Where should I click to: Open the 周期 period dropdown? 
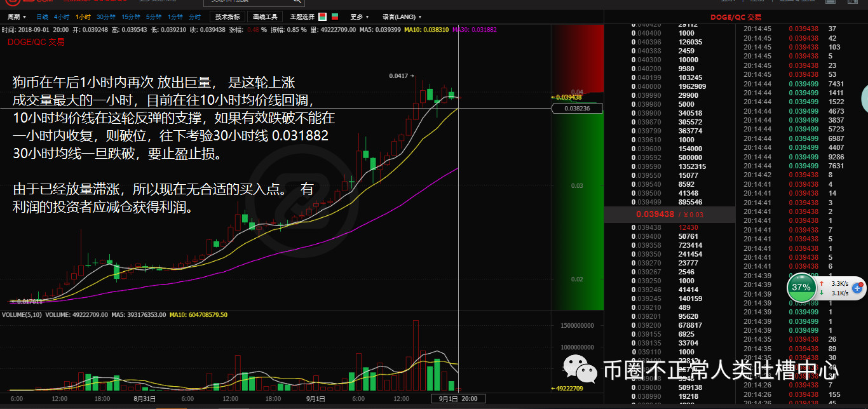pos(17,17)
